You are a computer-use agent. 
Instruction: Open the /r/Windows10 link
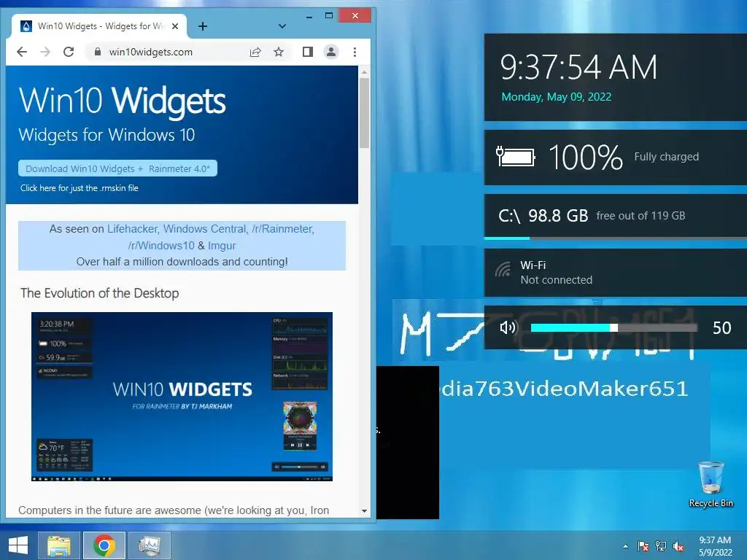click(161, 246)
